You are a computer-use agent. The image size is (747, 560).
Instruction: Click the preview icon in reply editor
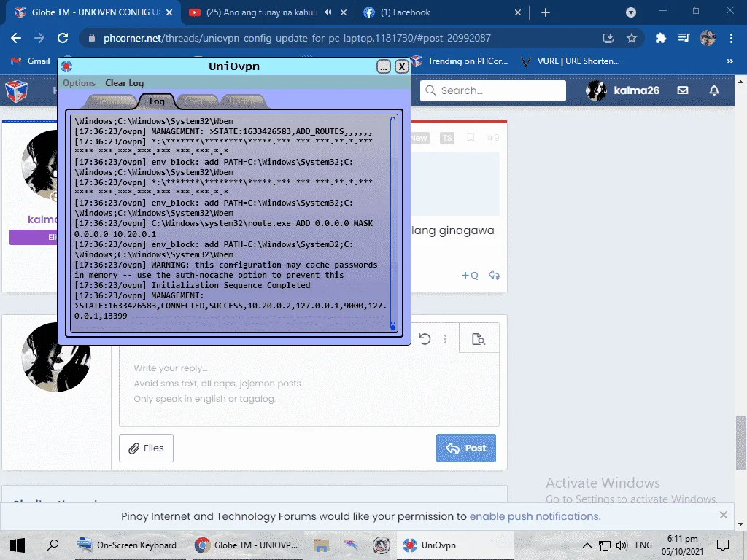pos(479,339)
